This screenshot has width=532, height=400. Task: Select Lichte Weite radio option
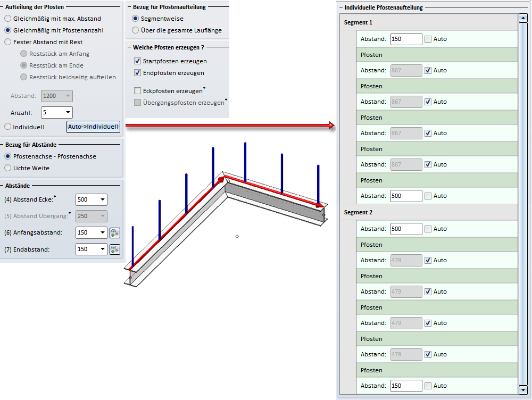click(x=7, y=168)
